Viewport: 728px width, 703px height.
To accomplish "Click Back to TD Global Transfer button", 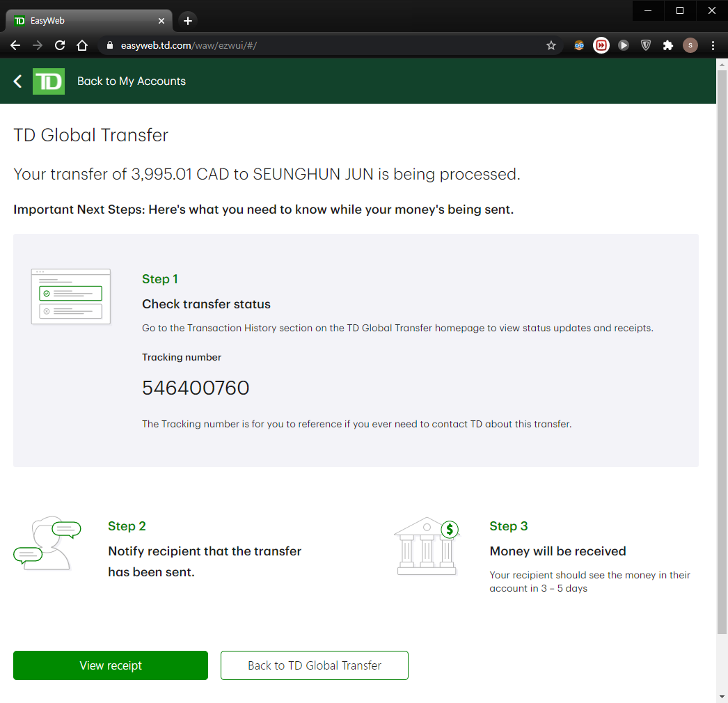I will (315, 665).
